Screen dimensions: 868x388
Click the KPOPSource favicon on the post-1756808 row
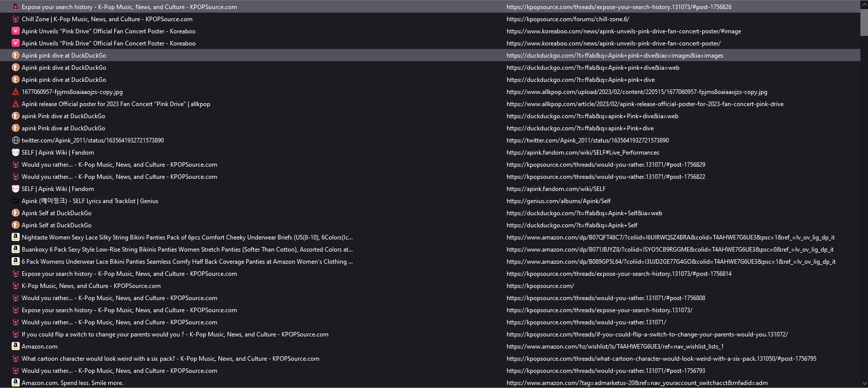click(16, 298)
